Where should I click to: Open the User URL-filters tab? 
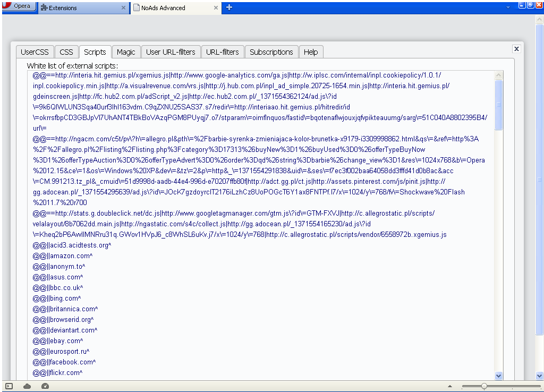171,52
